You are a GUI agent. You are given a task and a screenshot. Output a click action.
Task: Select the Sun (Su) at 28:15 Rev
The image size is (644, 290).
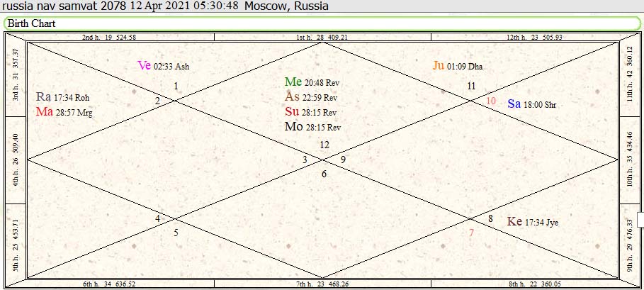pos(311,112)
